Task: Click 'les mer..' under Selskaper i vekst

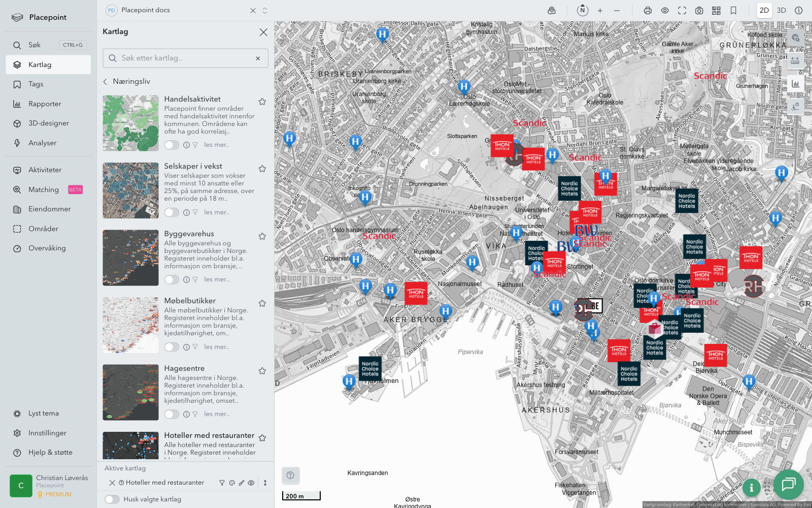Action: pos(217,212)
